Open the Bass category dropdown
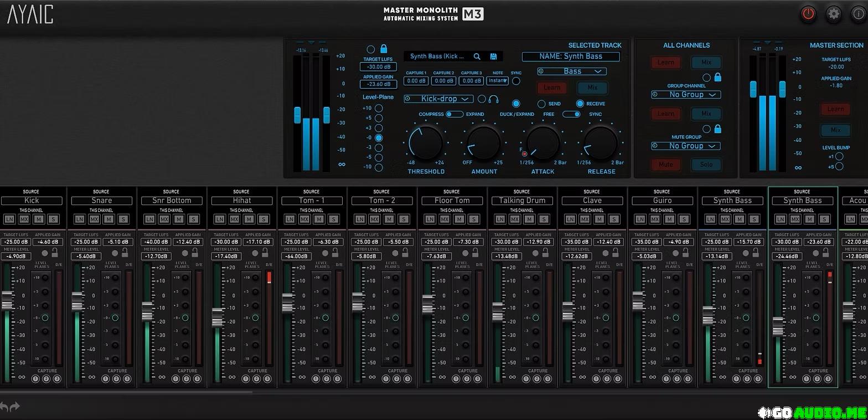The width and height of the screenshot is (868, 420). [x=572, y=71]
